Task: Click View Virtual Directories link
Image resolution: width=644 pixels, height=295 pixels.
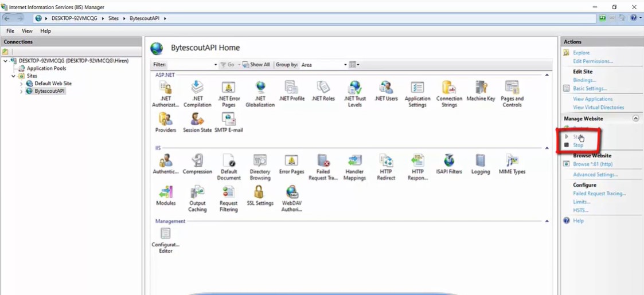Action: coord(599,108)
